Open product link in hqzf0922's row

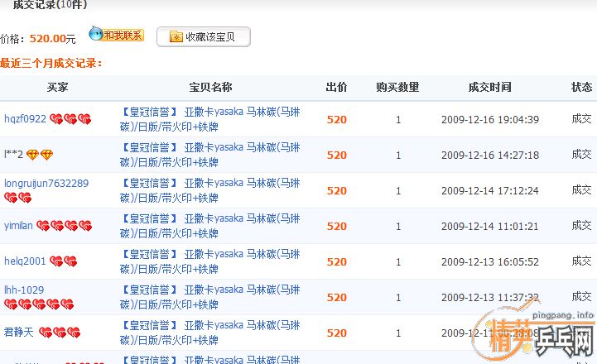(210, 119)
